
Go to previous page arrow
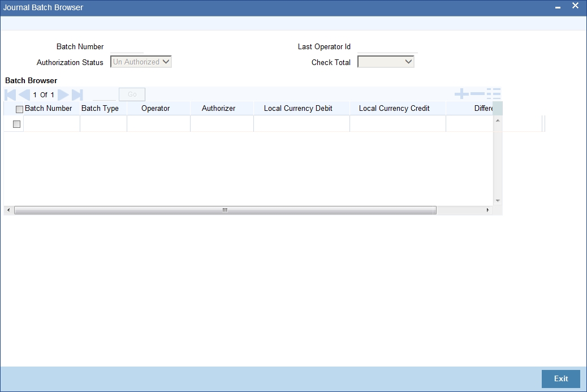click(x=24, y=94)
